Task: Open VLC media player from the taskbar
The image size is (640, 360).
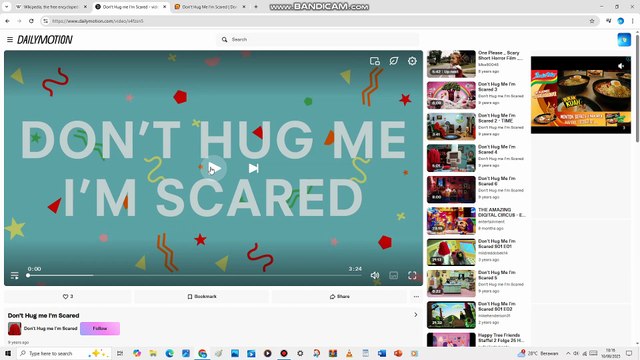Action: 349,353
